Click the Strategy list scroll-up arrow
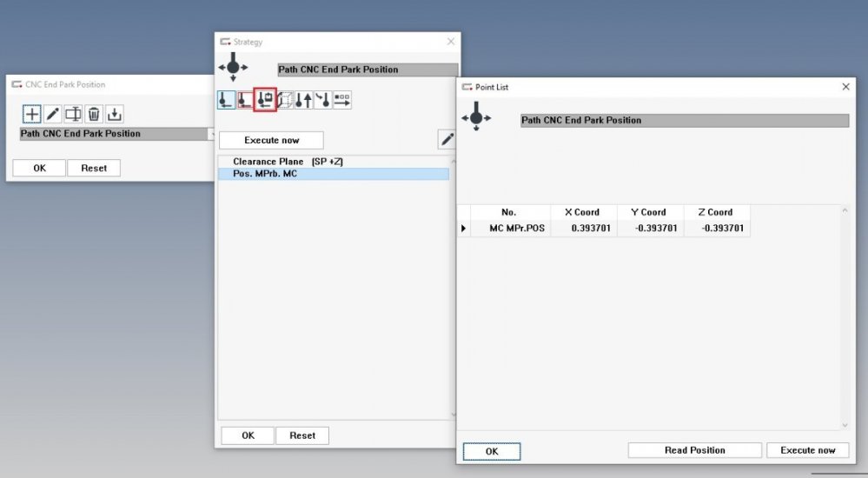 [454, 162]
